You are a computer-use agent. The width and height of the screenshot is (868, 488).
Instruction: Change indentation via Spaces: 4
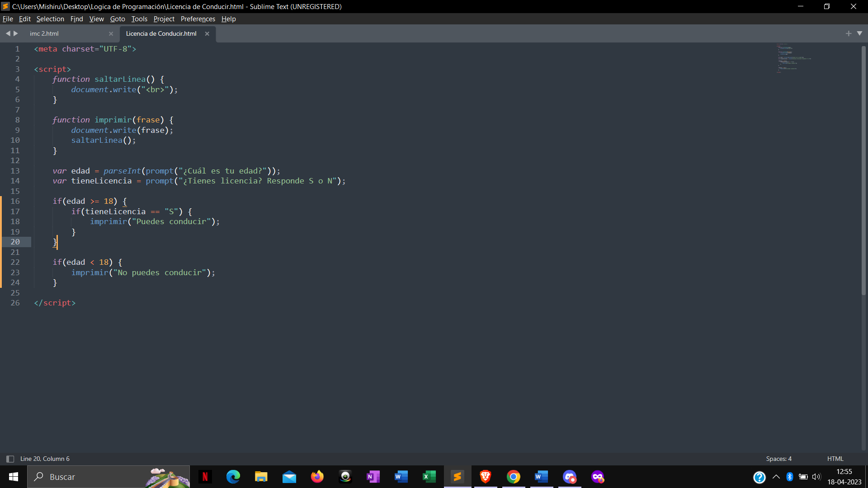pyautogui.click(x=778, y=459)
